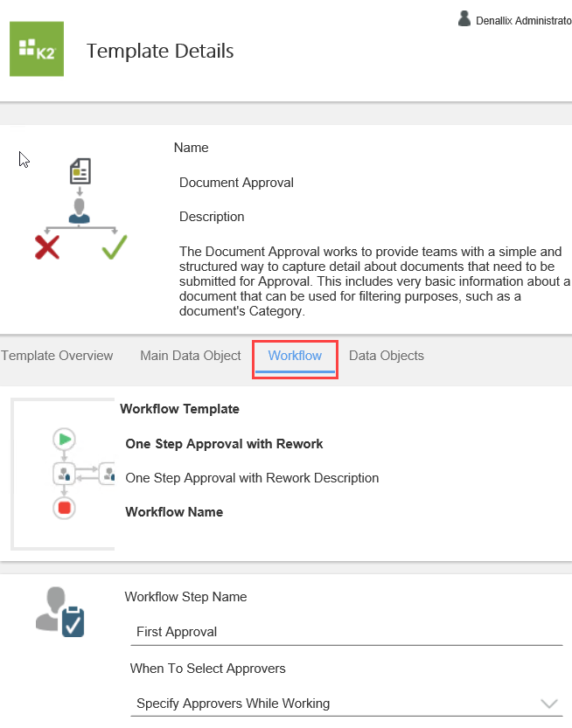Click the document icon in Document Approval graphic
Image resolution: width=572 pixels, height=728 pixels.
pyautogui.click(x=80, y=171)
